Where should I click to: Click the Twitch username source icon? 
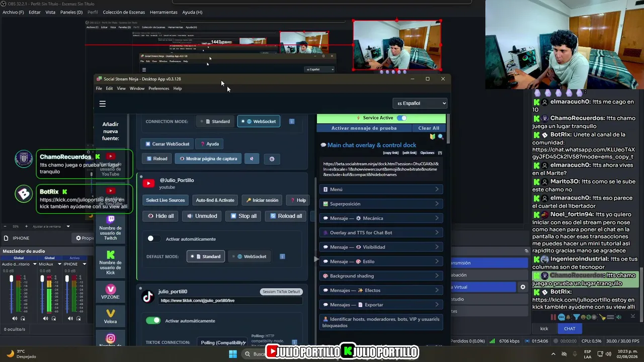[111, 220]
